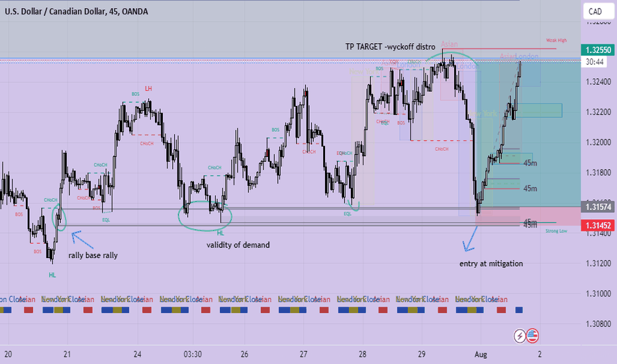Click the 21 date on time axis
This screenshot has width=617, height=364.
pyautogui.click(x=67, y=354)
